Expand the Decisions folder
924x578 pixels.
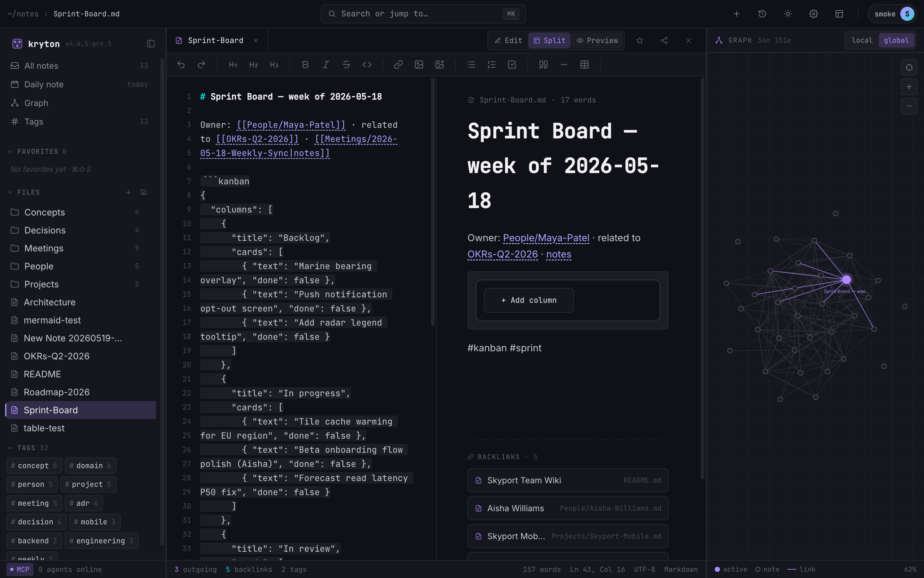(x=80, y=230)
